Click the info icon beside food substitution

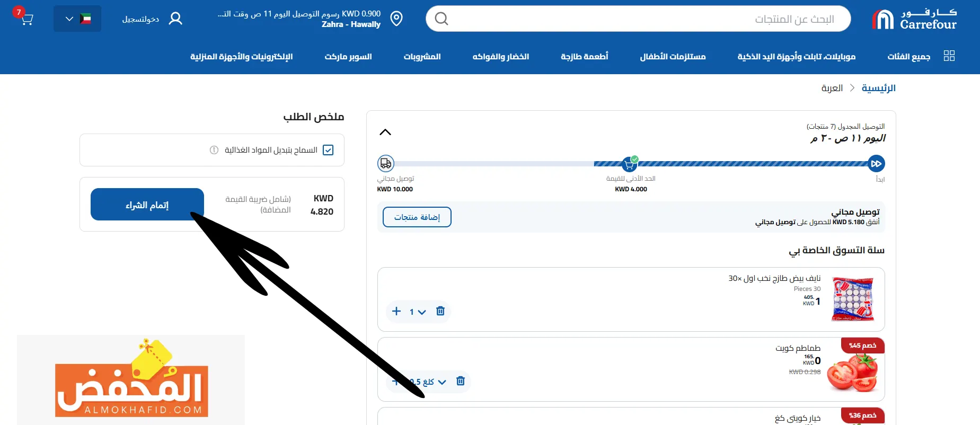tap(214, 150)
